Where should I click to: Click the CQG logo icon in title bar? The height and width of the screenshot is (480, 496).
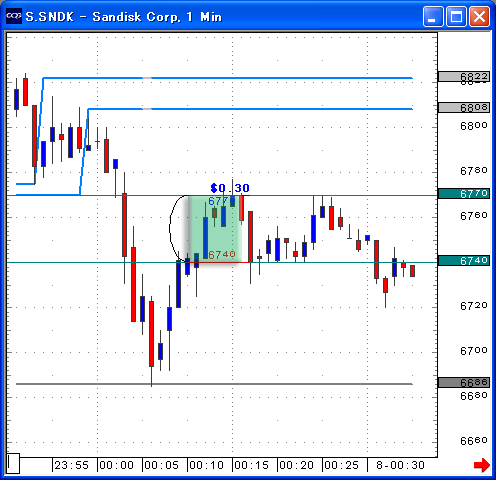pos(14,16)
